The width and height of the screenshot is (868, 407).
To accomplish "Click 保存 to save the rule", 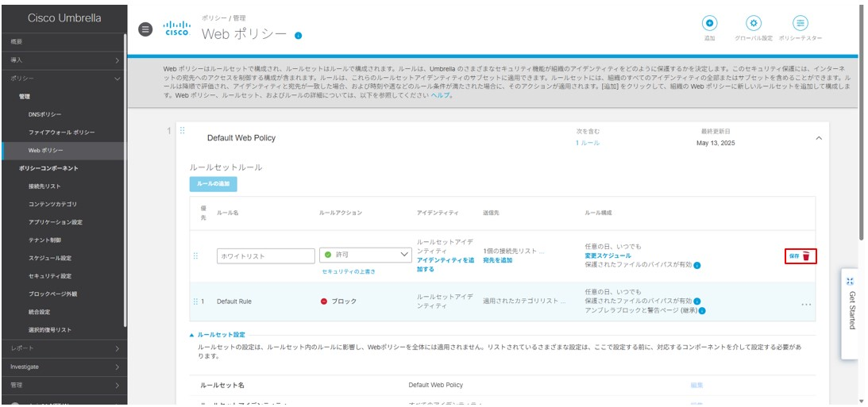I will tap(794, 256).
